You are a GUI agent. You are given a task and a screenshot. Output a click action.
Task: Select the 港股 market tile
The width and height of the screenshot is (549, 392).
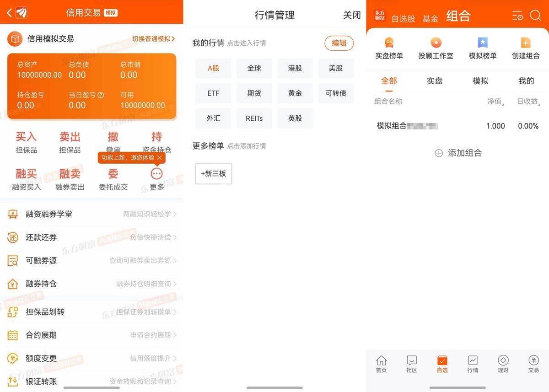point(295,68)
